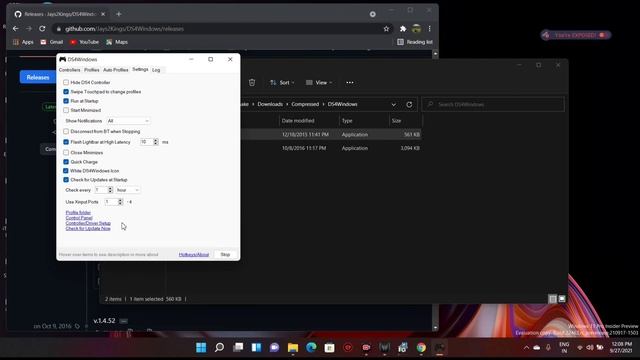This screenshot has height=360, width=640.
Task: Click the delete trash icon in File Explorer
Action: pyautogui.click(x=252, y=82)
